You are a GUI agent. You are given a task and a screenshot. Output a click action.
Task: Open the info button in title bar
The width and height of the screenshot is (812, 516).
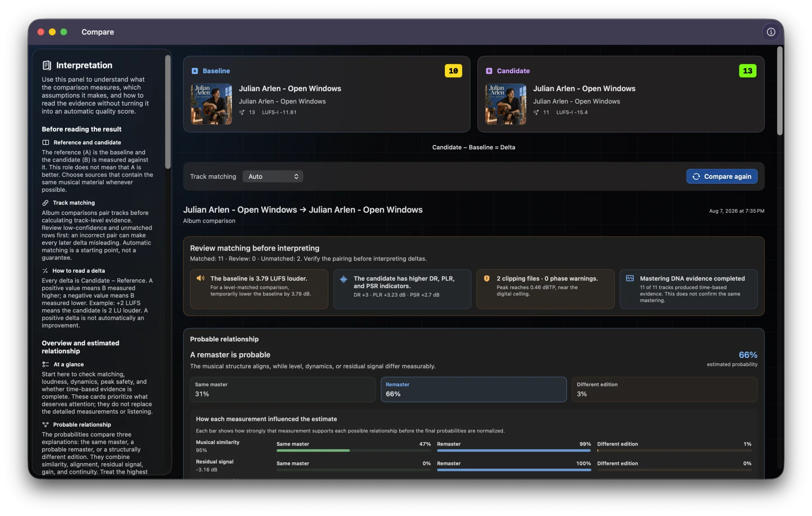[770, 32]
